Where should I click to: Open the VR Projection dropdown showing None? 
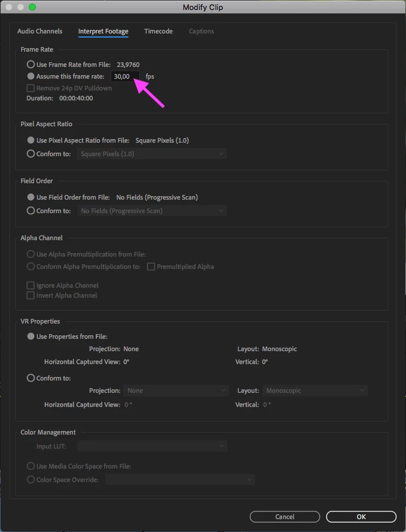tap(176, 390)
